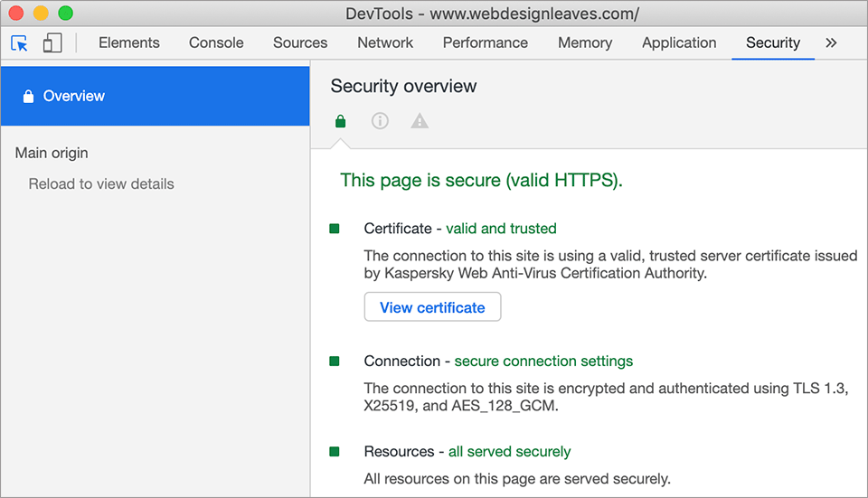Open the Performance tab
Image resolution: width=868 pixels, height=498 pixels.
[x=486, y=42]
